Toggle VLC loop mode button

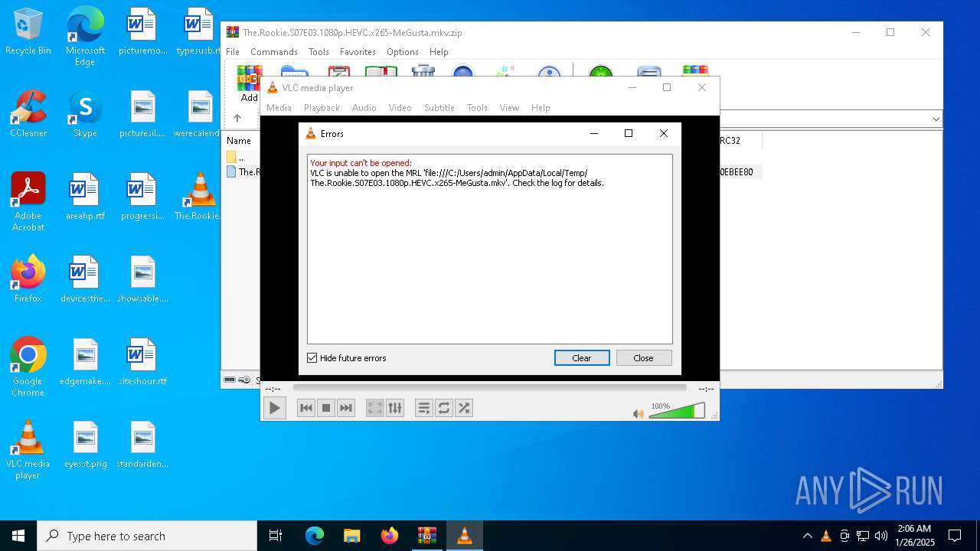[444, 408]
